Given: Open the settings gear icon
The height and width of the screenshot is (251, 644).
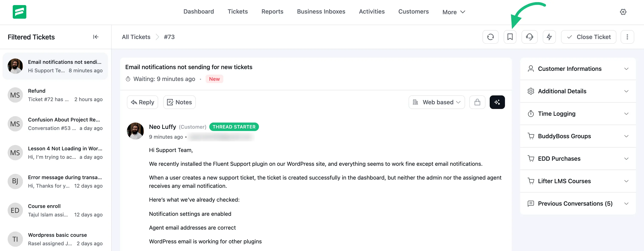Looking at the screenshot, I should 623,12.
